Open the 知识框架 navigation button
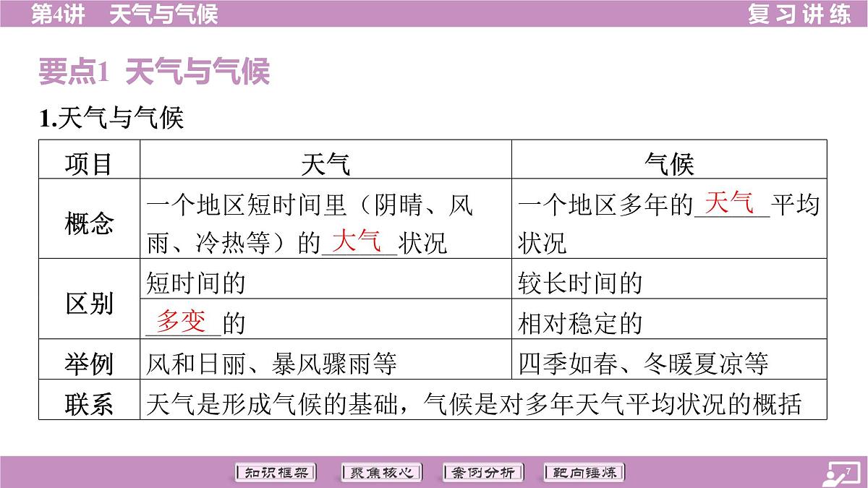Image resolution: width=868 pixels, height=488 pixels. click(276, 473)
